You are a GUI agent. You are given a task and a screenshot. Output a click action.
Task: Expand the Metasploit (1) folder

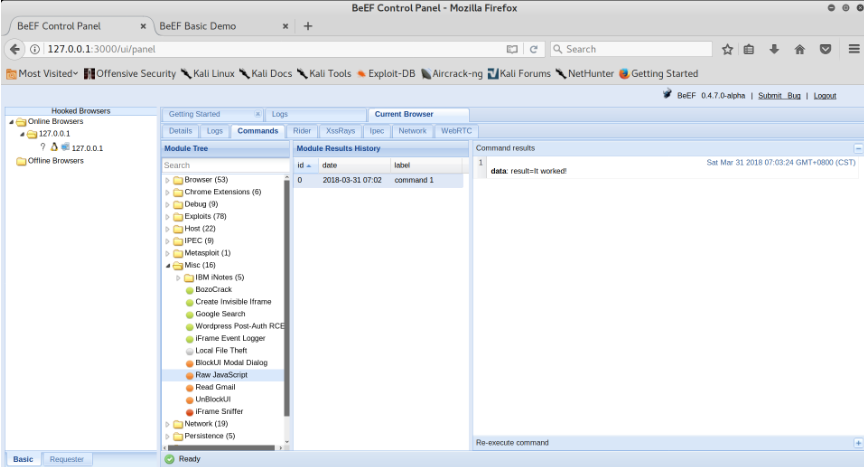click(168, 253)
